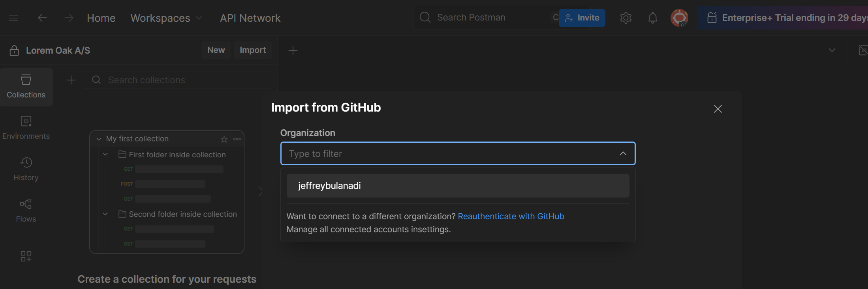The image size is (868, 289).
Task: Open settings gear icon
Action: click(626, 18)
